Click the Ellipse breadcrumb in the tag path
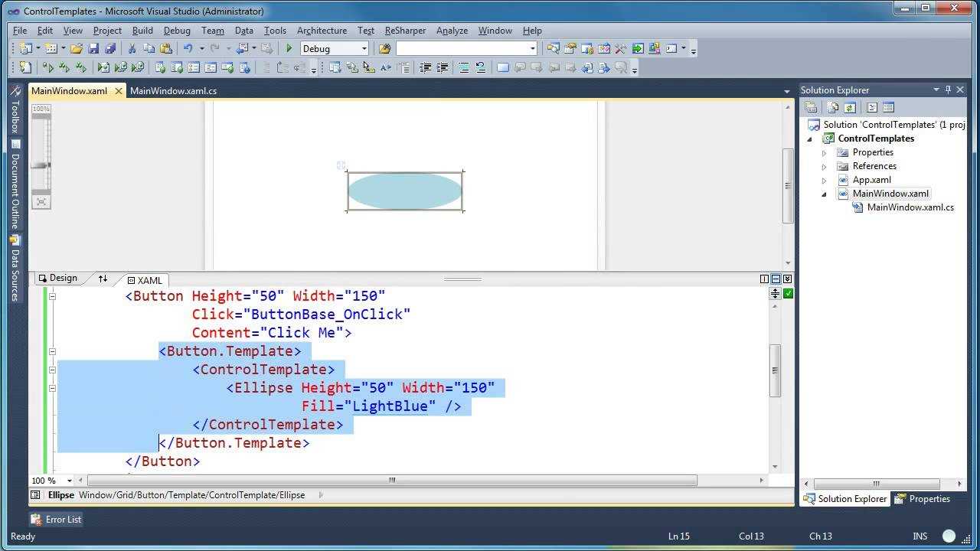980x551 pixels. pos(61,495)
